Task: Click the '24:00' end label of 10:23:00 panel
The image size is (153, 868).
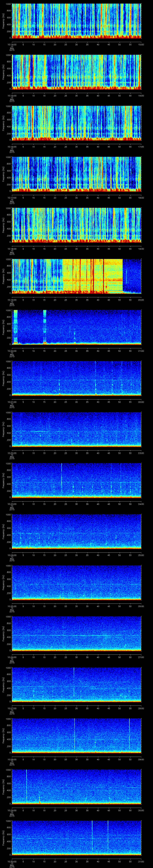Action: point(141,504)
